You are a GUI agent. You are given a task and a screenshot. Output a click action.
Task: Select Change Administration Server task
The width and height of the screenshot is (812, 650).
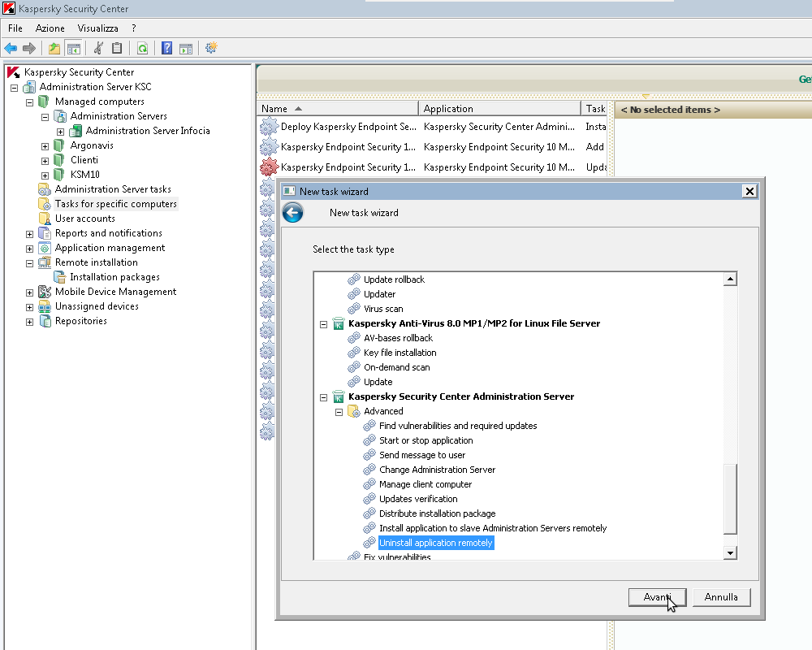pos(437,470)
